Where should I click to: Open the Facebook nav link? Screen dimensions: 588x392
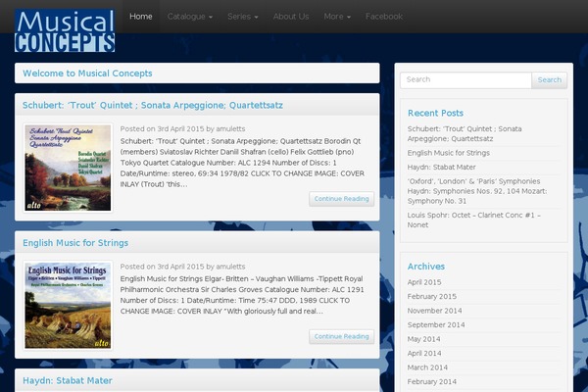tap(384, 17)
